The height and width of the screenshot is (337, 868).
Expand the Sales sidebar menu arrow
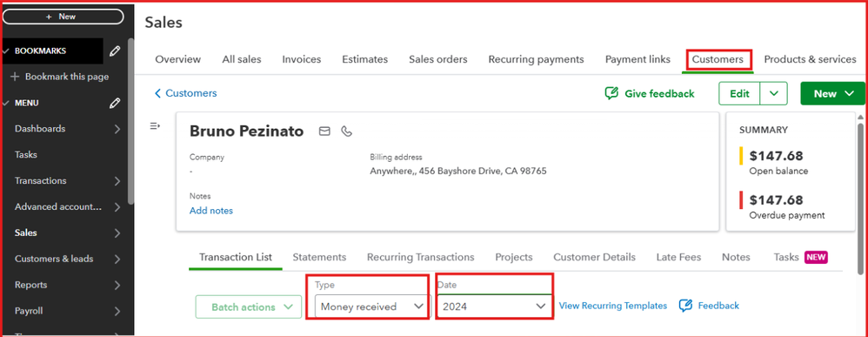tap(117, 233)
